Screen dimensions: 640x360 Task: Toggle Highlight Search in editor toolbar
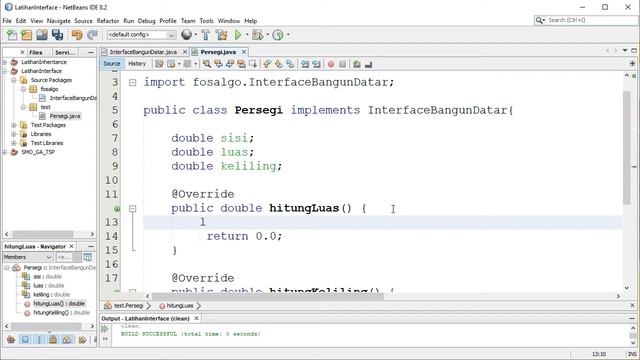tap(242, 64)
